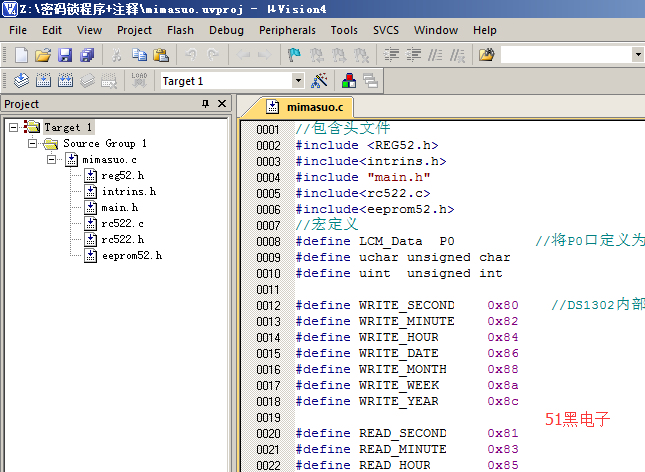Redo edit icon
This screenshot has width=645, height=472.
213,54
